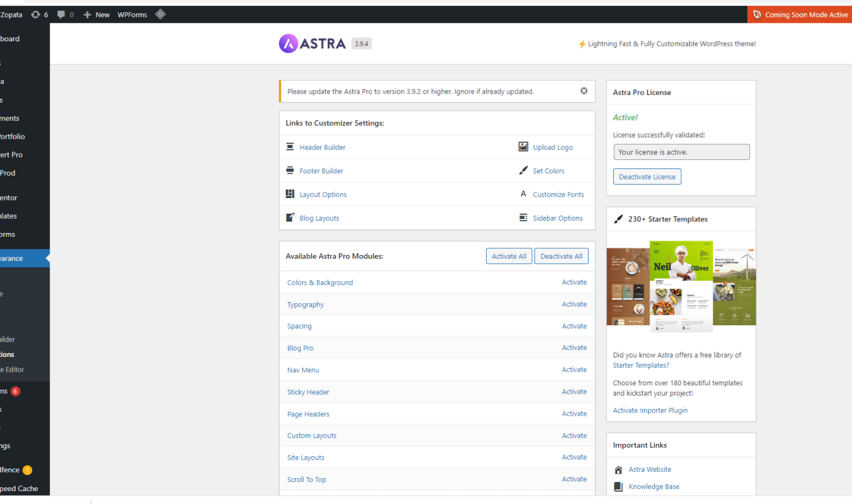Image resolution: width=852 pixels, height=504 pixels.
Task: Click the Set Colors brush icon
Action: pos(523,171)
